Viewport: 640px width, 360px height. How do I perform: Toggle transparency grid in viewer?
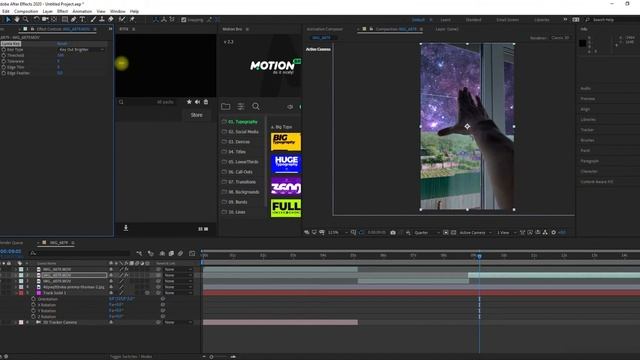tap(453, 233)
